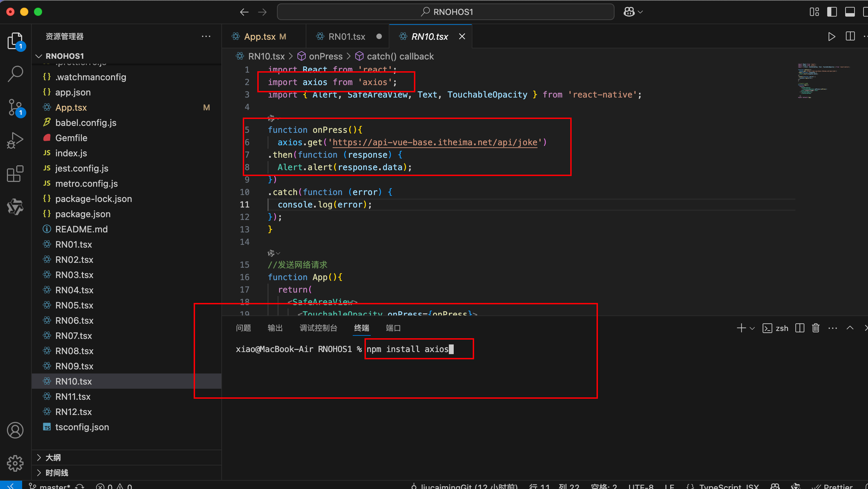Image resolution: width=868 pixels, height=489 pixels.
Task: Open the new terminal profile dropdown
Action: pyautogui.click(x=752, y=328)
